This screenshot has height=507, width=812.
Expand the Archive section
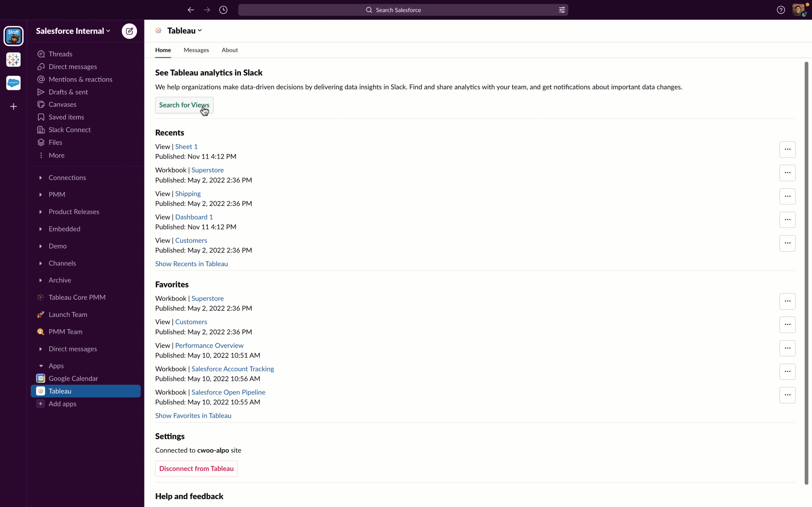click(40, 280)
